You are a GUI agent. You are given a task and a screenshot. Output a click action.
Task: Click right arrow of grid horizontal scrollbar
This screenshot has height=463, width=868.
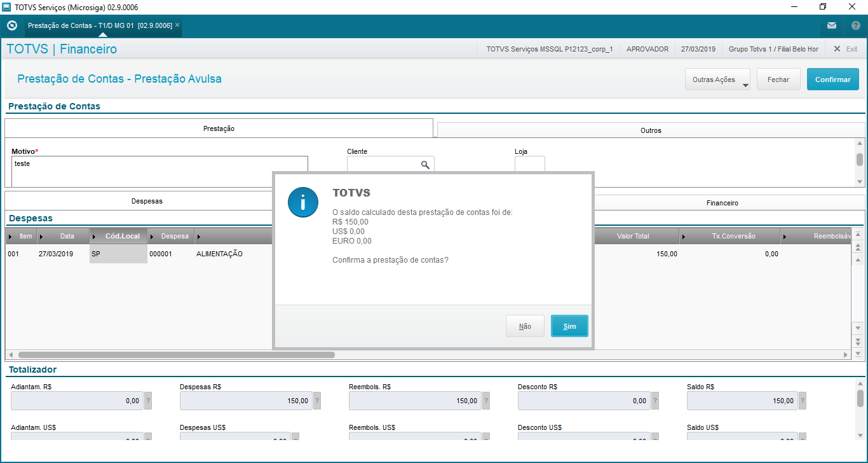(846, 355)
